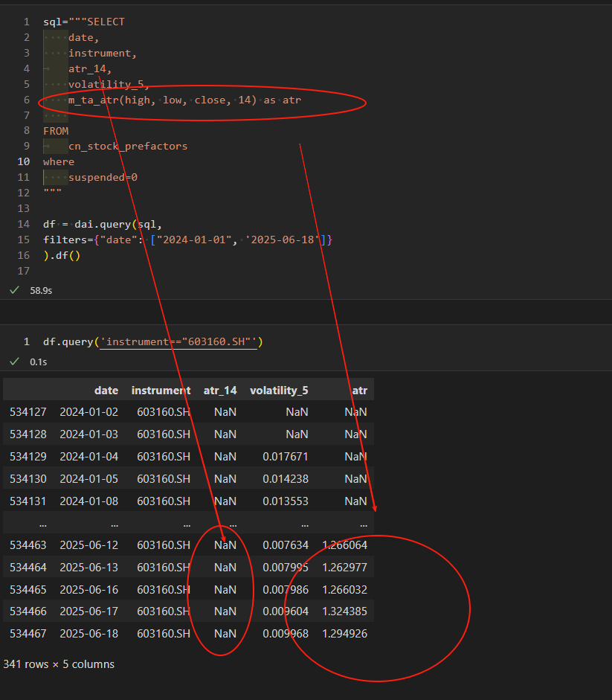Viewport: 612px width, 700px height.
Task: Click the date cell 2025-06-18
Action: (x=88, y=634)
